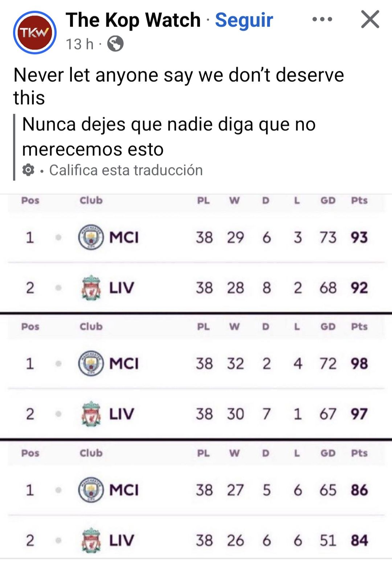Viewport: 392px width, 562px height.
Task: Close the post with X button
Action: (370, 20)
